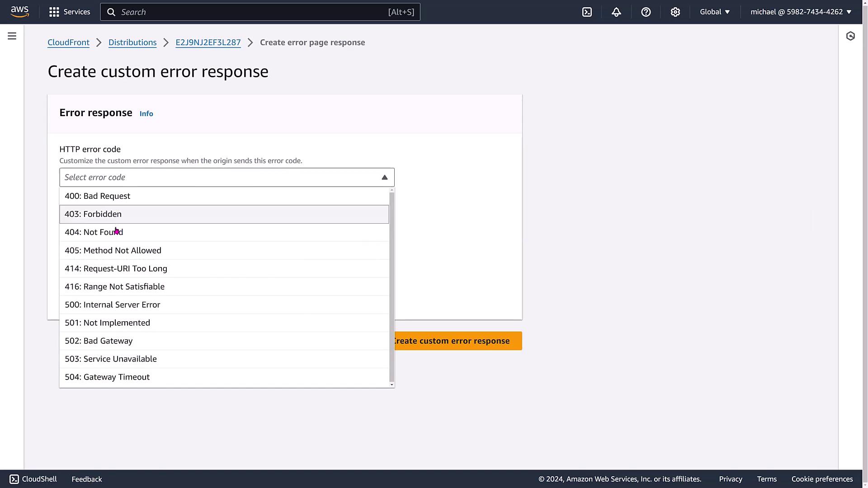Open the notifications bell
Viewport: 868px width, 488px height.
tap(616, 12)
